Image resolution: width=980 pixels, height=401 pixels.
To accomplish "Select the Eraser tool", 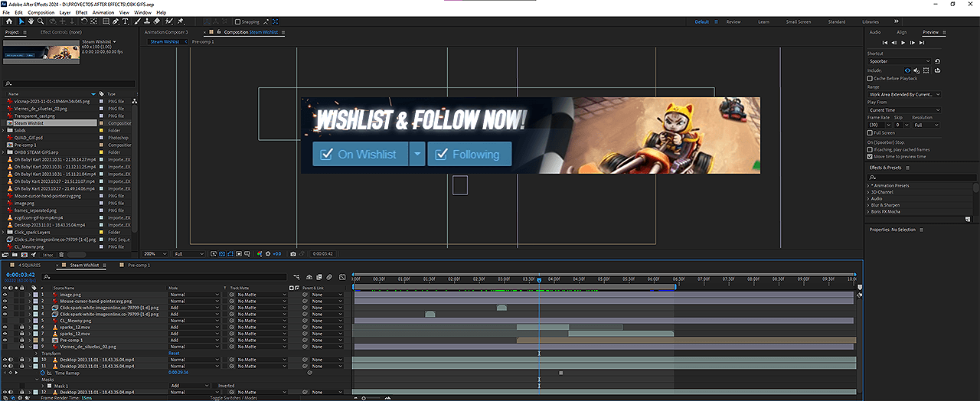I will click(x=156, y=21).
